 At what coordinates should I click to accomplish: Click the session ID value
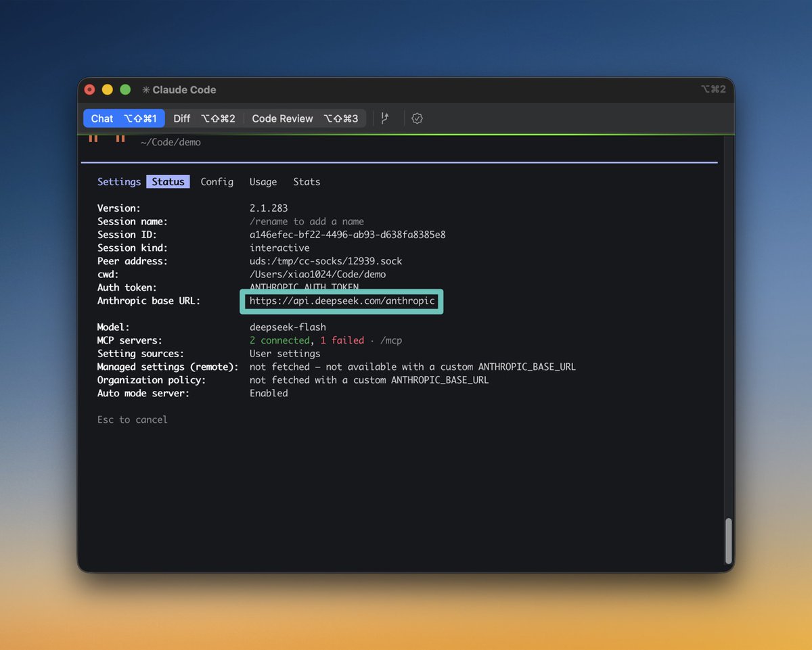click(347, 235)
